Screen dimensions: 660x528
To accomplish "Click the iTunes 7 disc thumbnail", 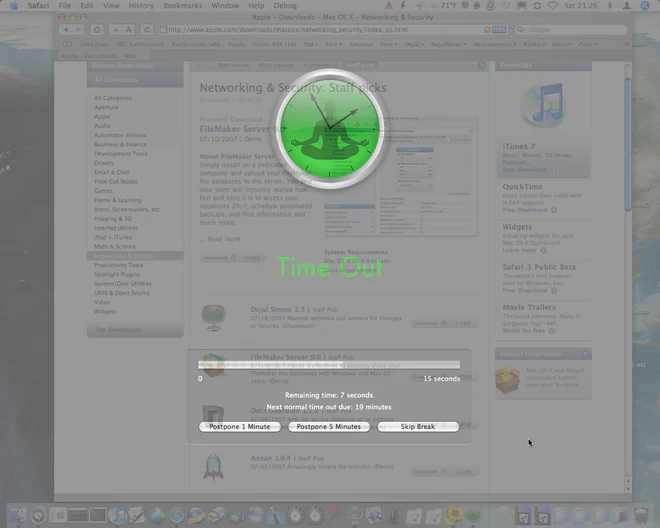I will tap(543, 105).
